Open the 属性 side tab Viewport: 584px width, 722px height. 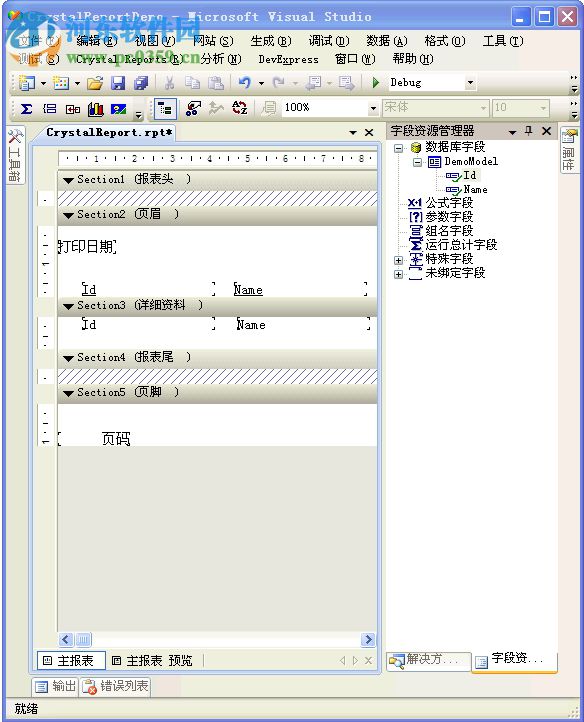point(569,150)
